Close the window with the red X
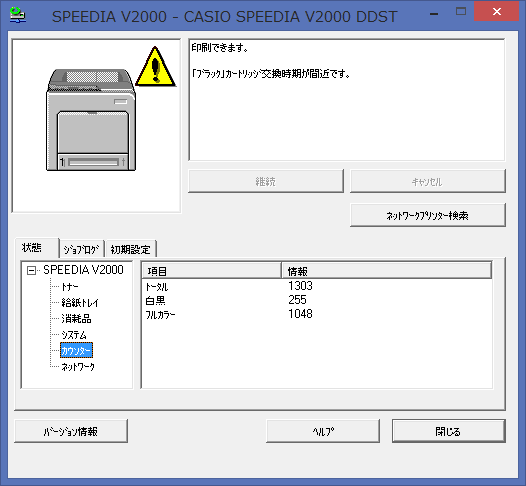526x486 pixels. point(496,11)
